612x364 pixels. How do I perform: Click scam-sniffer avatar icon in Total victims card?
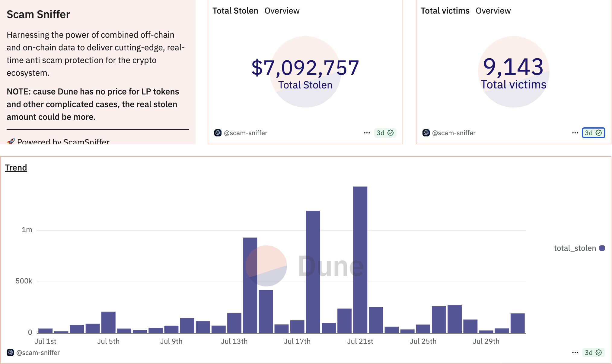(x=426, y=133)
